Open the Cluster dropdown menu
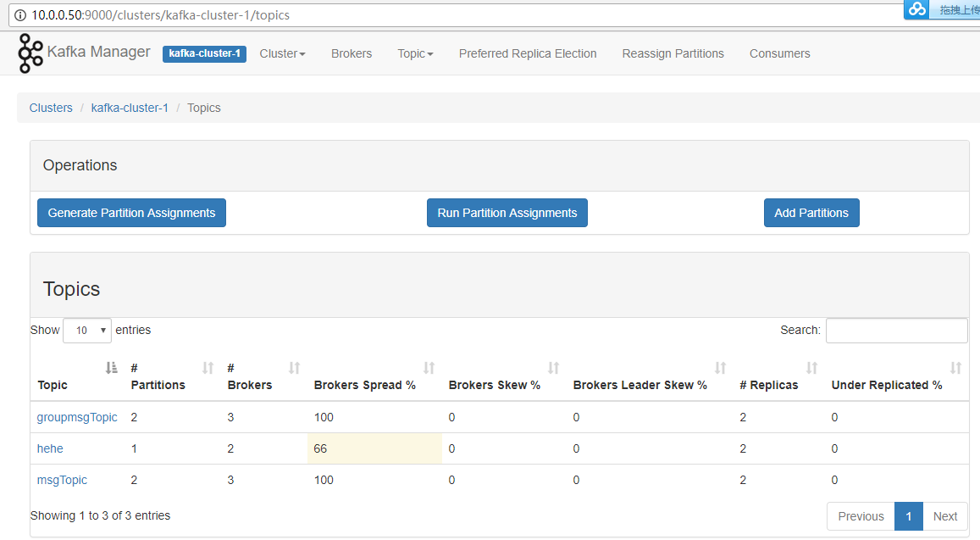980x540 pixels. coord(282,53)
